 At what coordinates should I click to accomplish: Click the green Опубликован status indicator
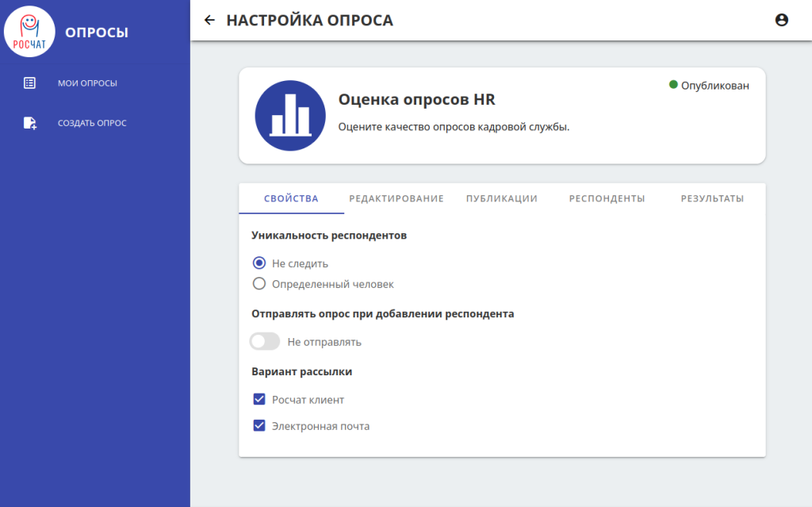point(673,85)
